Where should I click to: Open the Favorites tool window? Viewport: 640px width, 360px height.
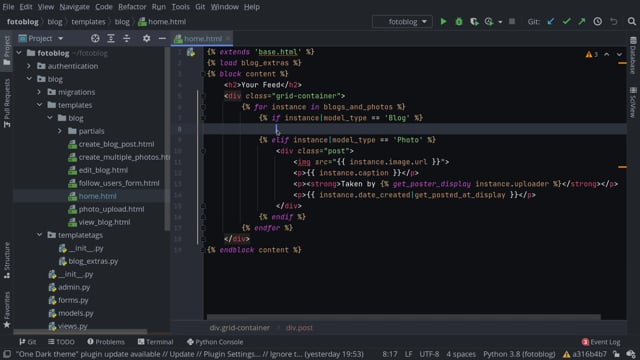(7, 309)
